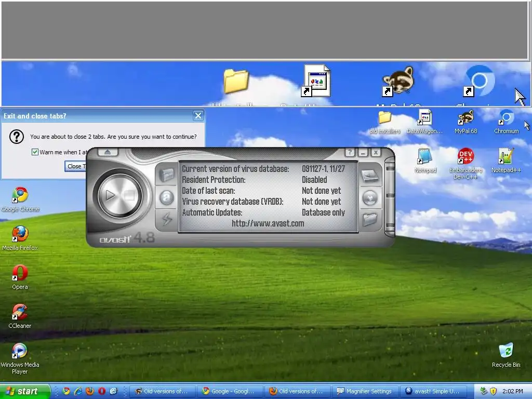
Task: Click 'Automatic Updates:' label text
Action: pos(212,212)
